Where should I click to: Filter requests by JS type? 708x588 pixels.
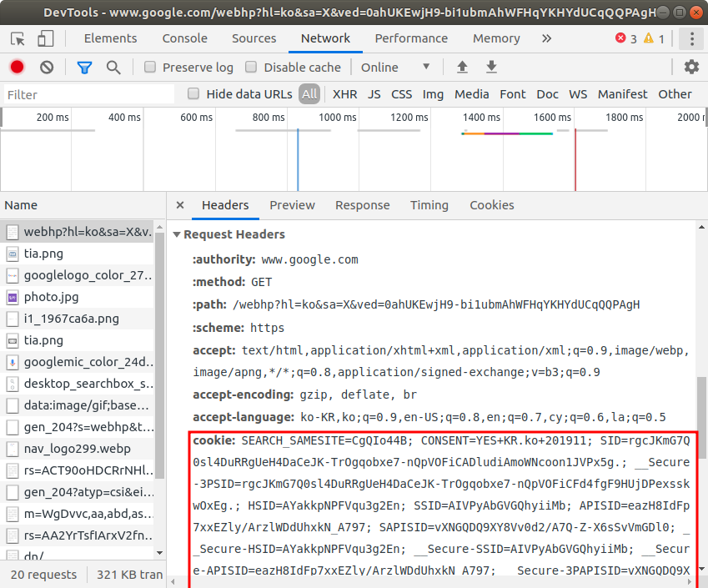[x=374, y=94]
